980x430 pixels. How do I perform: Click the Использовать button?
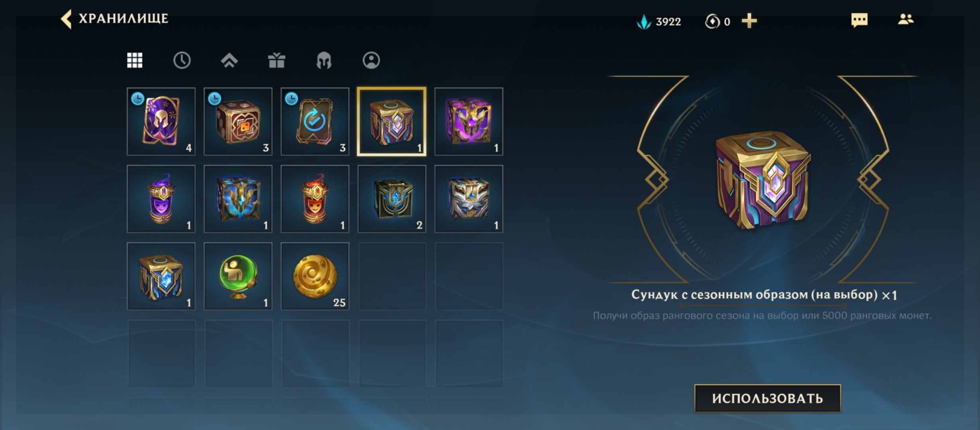(x=767, y=398)
